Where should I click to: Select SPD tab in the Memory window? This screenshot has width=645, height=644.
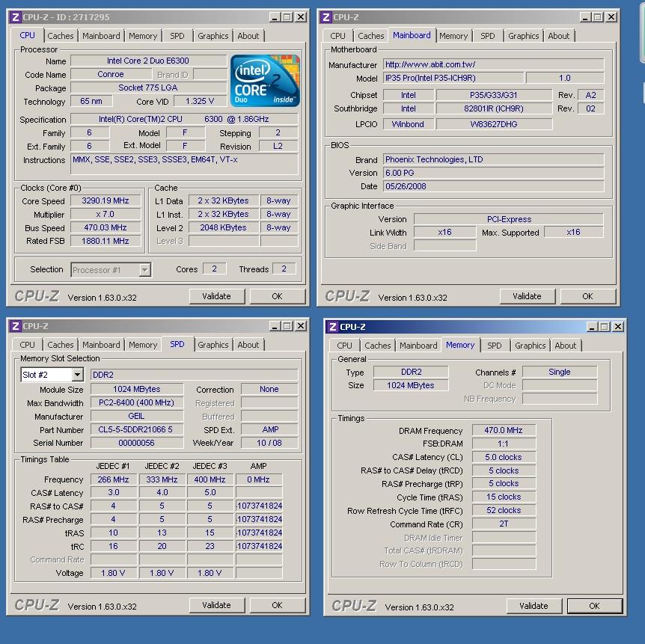[x=495, y=346]
